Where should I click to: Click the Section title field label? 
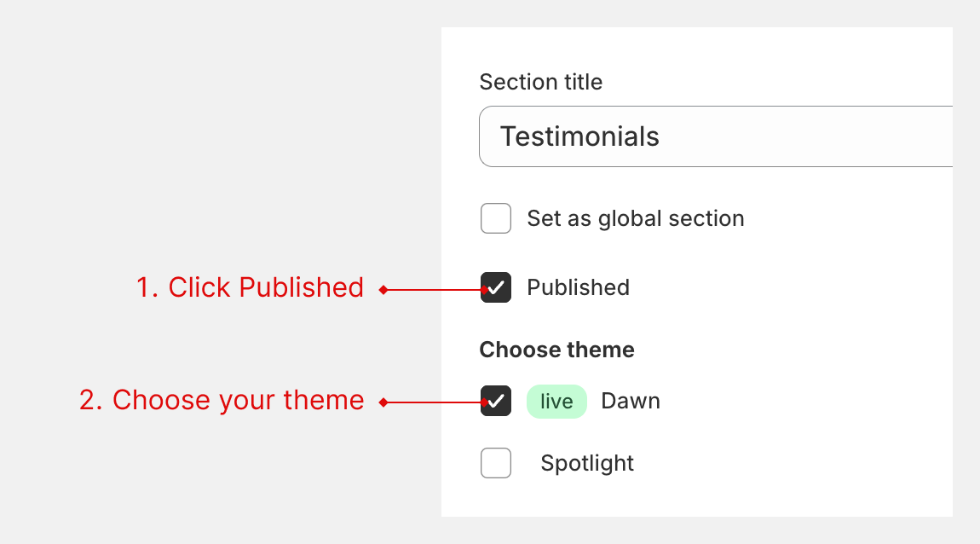click(540, 82)
